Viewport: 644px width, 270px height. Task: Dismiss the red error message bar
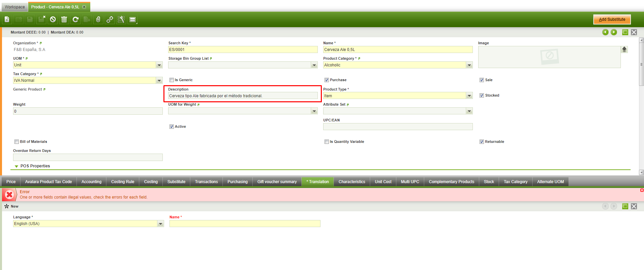pos(642,190)
